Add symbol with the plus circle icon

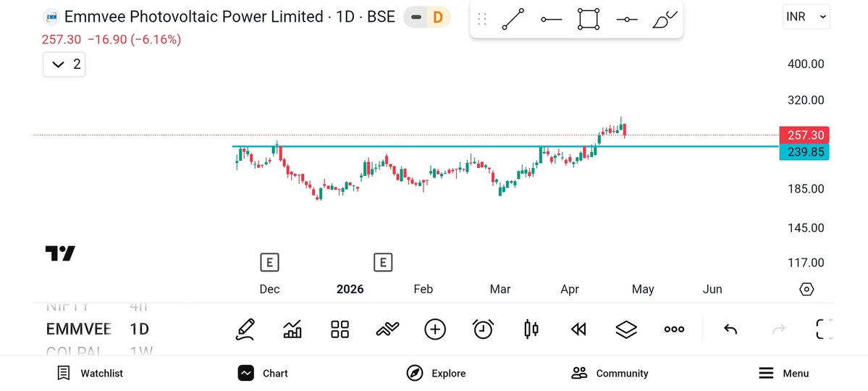click(435, 329)
